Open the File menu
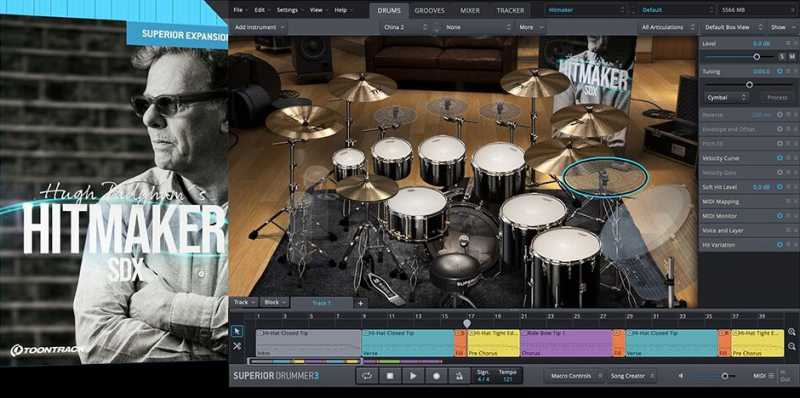Image resolution: width=800 pixels, height=398 pixels. 240,10
